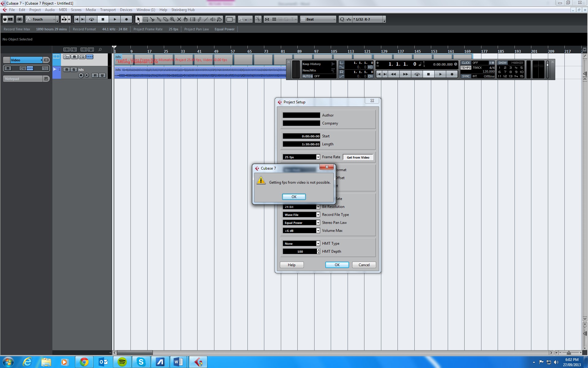Viewport: 588px width, 368px height.
Task: Click OK in the fps warning dialog
Action: [294, 197]
